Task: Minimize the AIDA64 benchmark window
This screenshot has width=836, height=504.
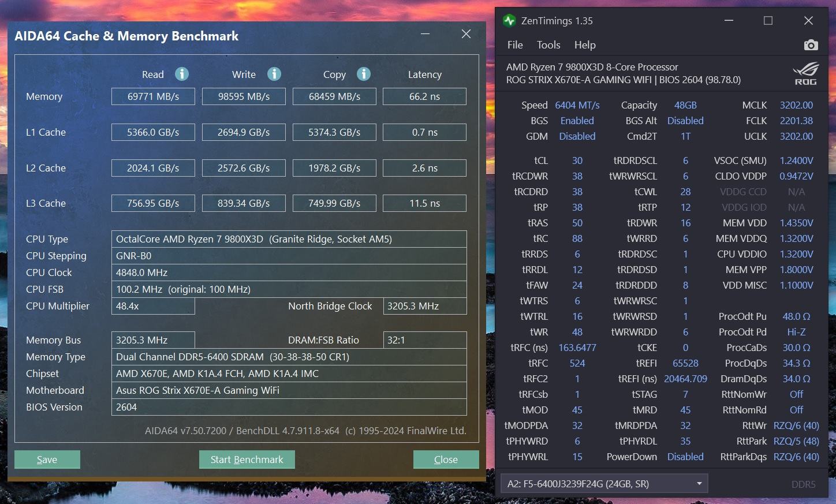Action: [426, 34]
